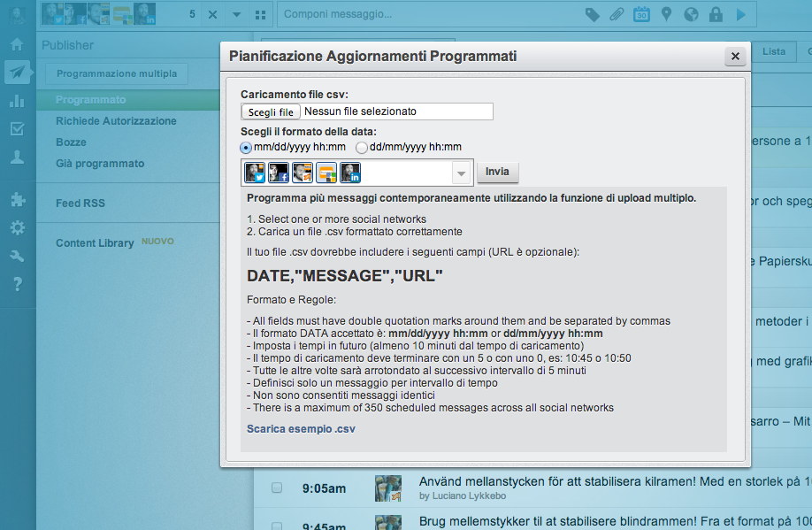Open Programmato menu item
Screen dimensions: 812x530
point(90,99)
